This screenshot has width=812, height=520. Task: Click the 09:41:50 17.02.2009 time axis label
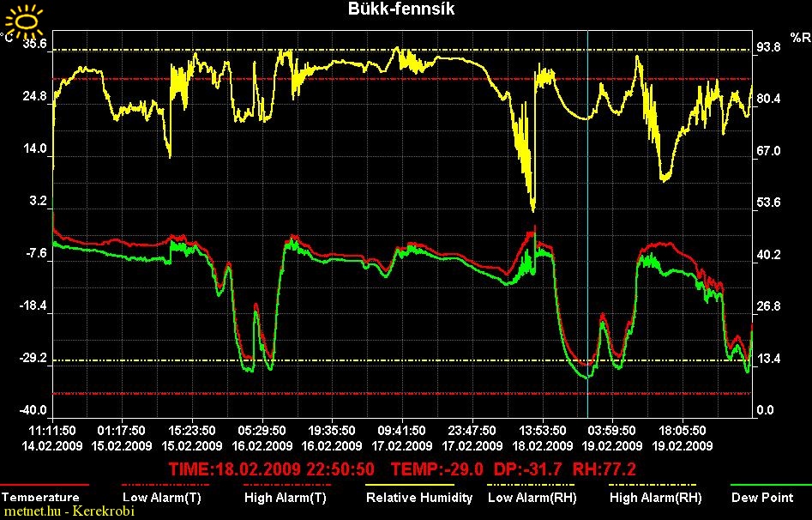pyautogui.click(x=401, y=438)
